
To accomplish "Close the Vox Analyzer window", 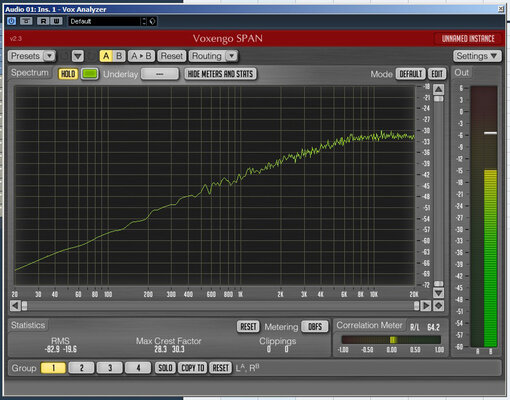I will 501,9.
